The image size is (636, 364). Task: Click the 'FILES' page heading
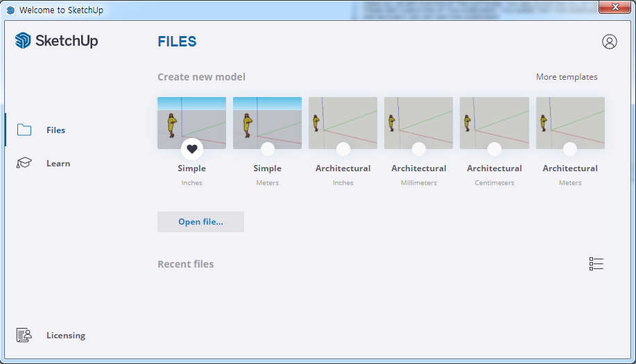[x=177, y=42]
